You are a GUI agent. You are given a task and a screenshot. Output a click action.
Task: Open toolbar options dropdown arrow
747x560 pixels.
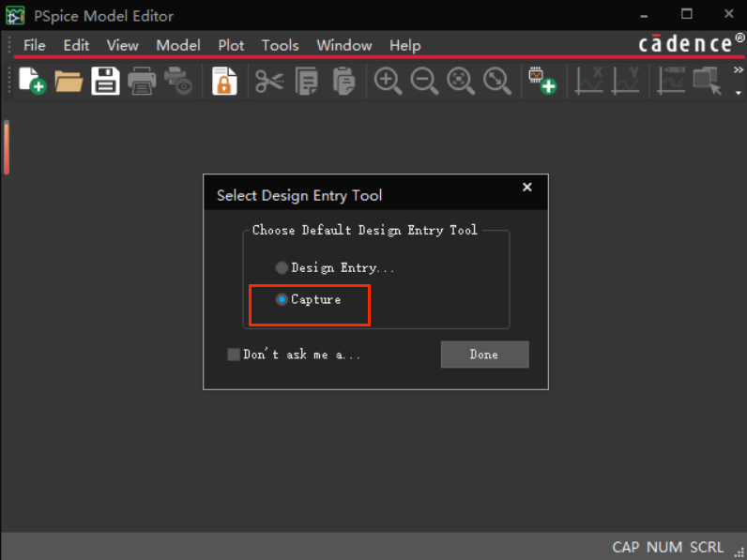[x=739, y=93]
